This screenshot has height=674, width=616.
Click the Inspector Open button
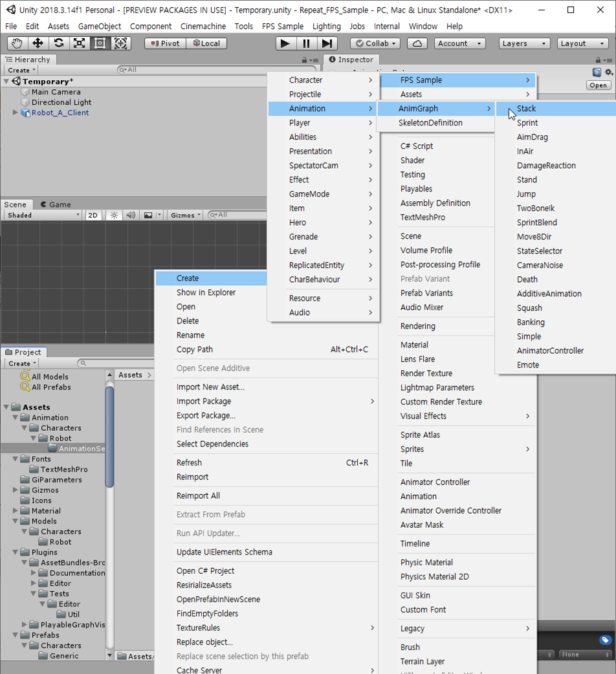[599, 85]
